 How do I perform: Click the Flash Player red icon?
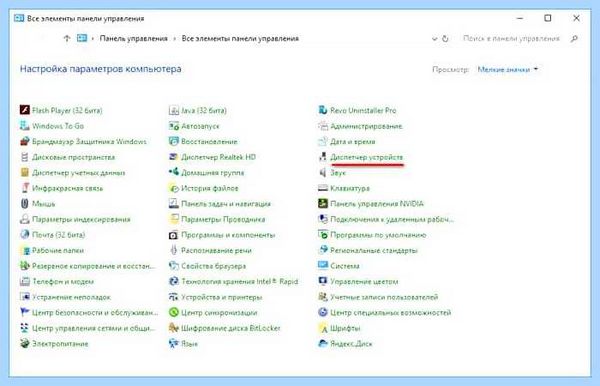pyautogui.click(x=24, y=110)
